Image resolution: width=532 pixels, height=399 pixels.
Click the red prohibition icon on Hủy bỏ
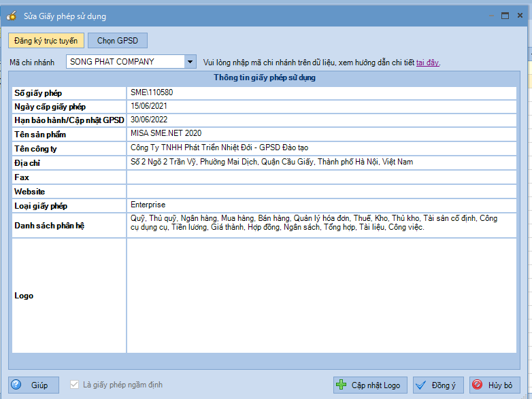477,385
